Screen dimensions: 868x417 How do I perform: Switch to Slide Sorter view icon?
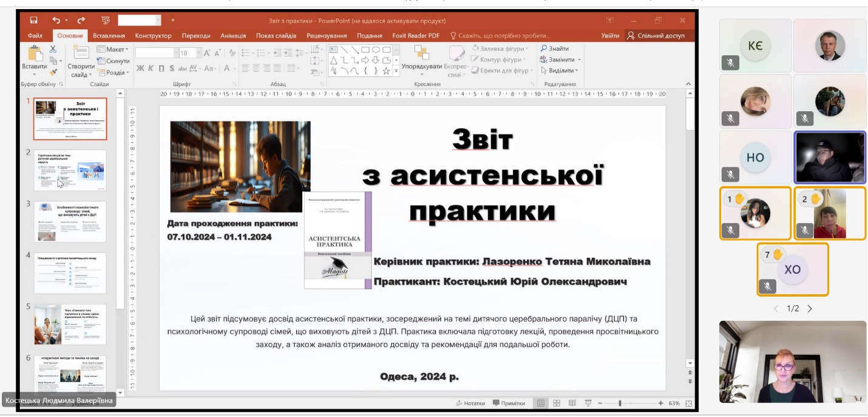click(556, 403)
